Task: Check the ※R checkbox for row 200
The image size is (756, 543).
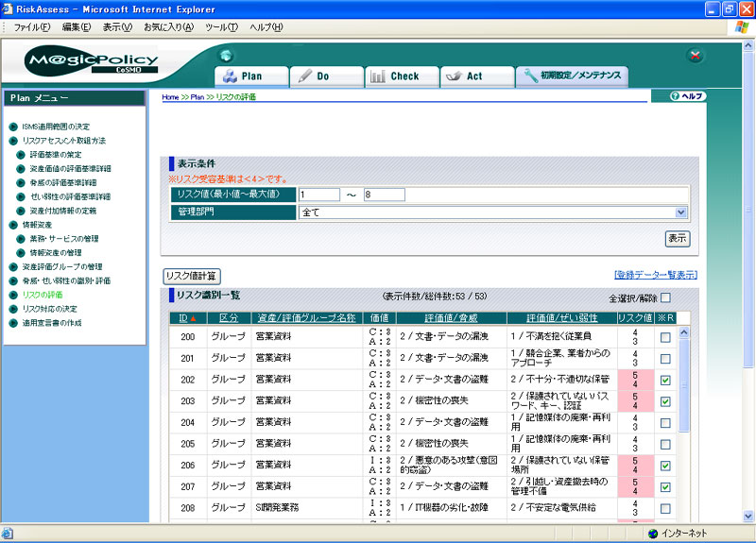Action: [x=665, y=337]
